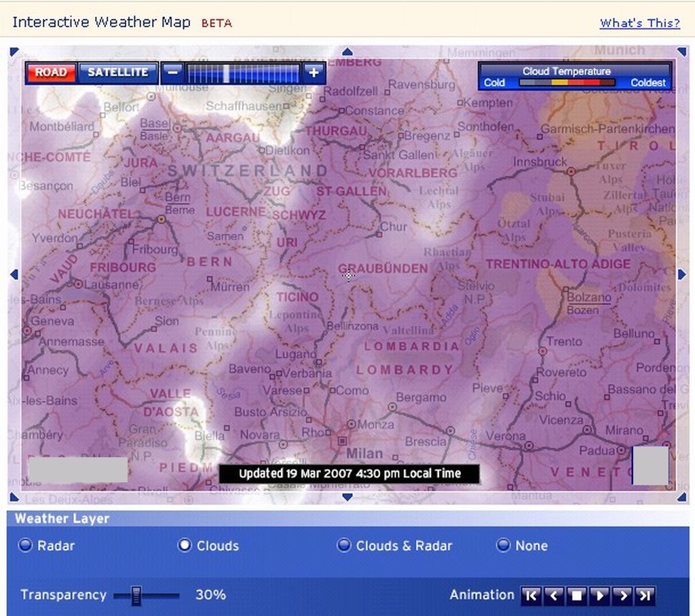Click the zoom in plus button
695x616 pixels.
coord(313,73)
